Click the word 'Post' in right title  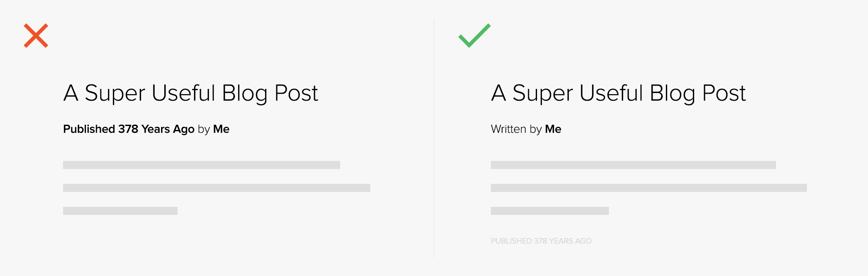724,93
